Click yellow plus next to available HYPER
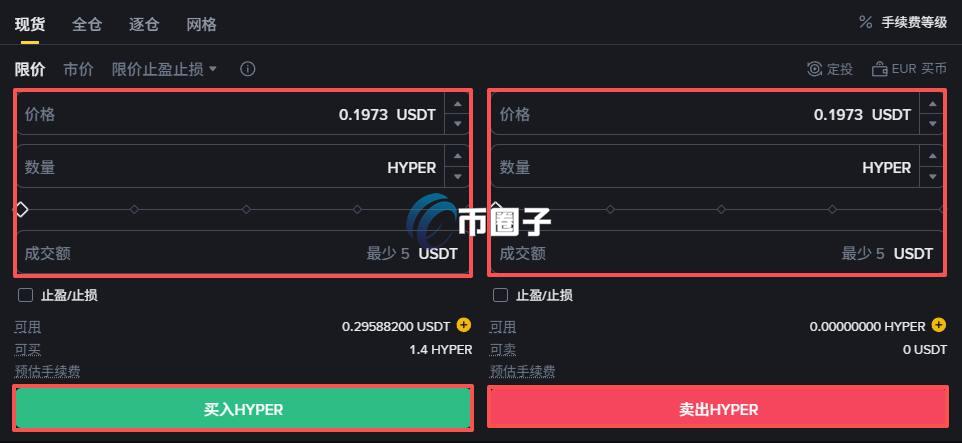This screenshot has height=443, width=962. (x=939, y=325)
